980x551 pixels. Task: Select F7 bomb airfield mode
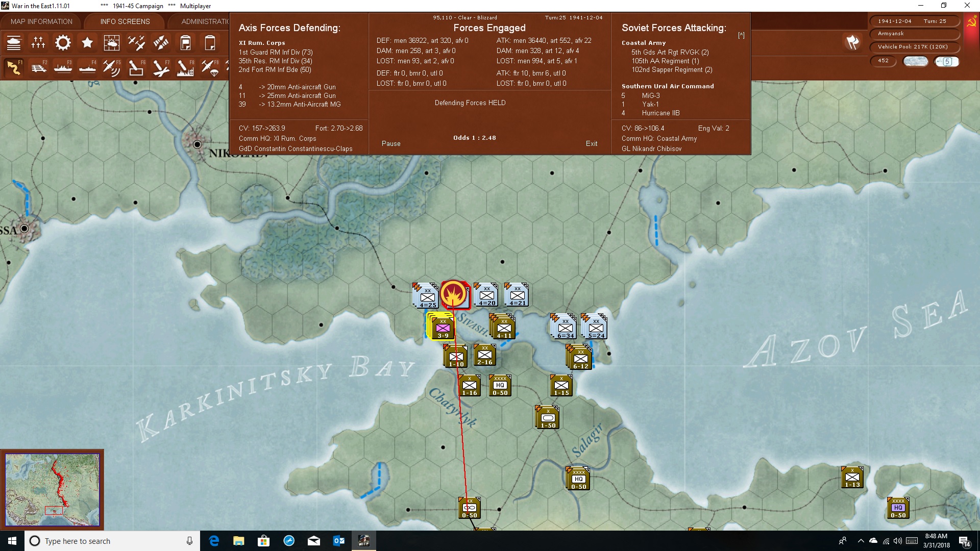click(161, 67)
